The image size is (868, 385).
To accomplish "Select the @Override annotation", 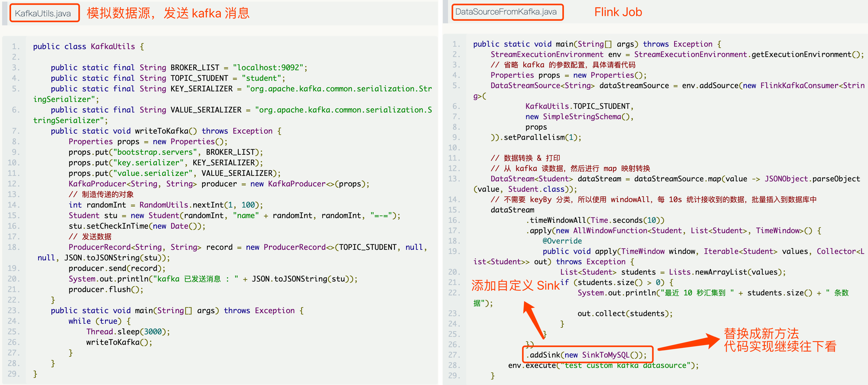I will pos(562,241).
